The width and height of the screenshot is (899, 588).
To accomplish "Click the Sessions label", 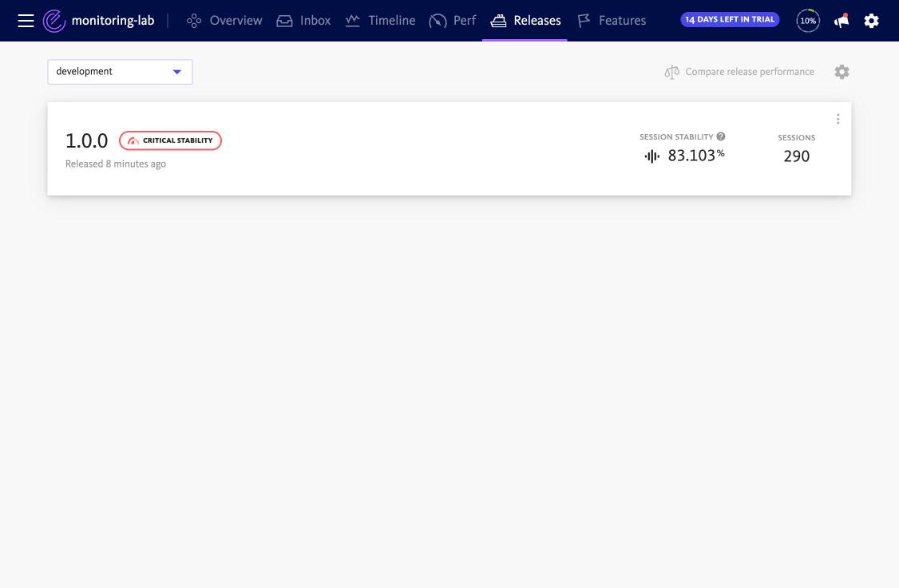I will point(796,137).
